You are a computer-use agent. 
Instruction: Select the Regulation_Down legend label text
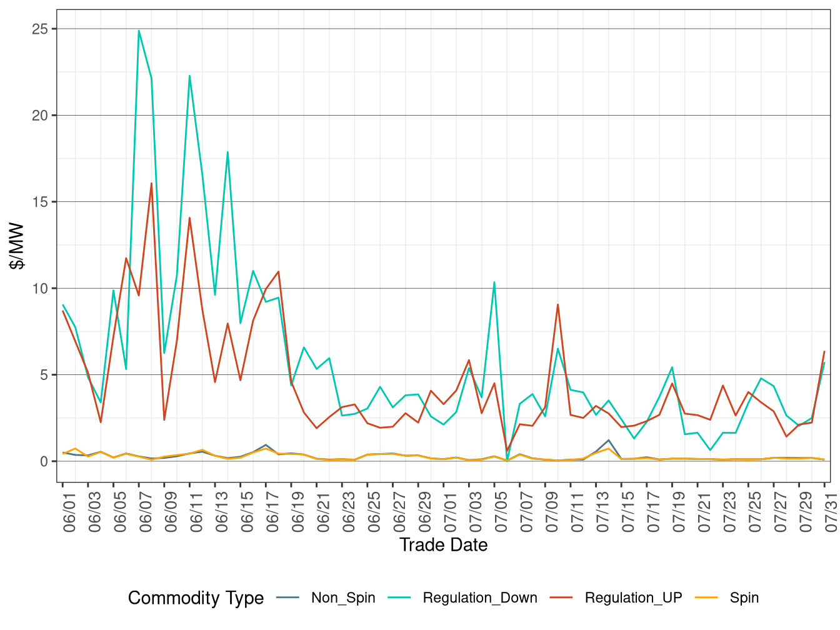click(479, 598)
